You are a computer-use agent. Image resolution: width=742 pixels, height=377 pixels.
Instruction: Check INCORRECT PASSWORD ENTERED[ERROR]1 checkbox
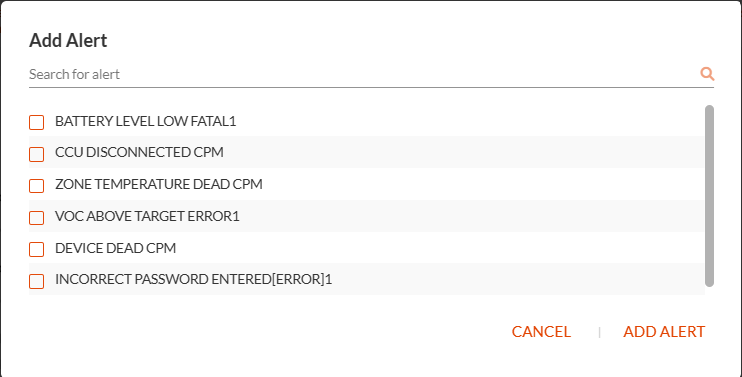tap(36, 281)
